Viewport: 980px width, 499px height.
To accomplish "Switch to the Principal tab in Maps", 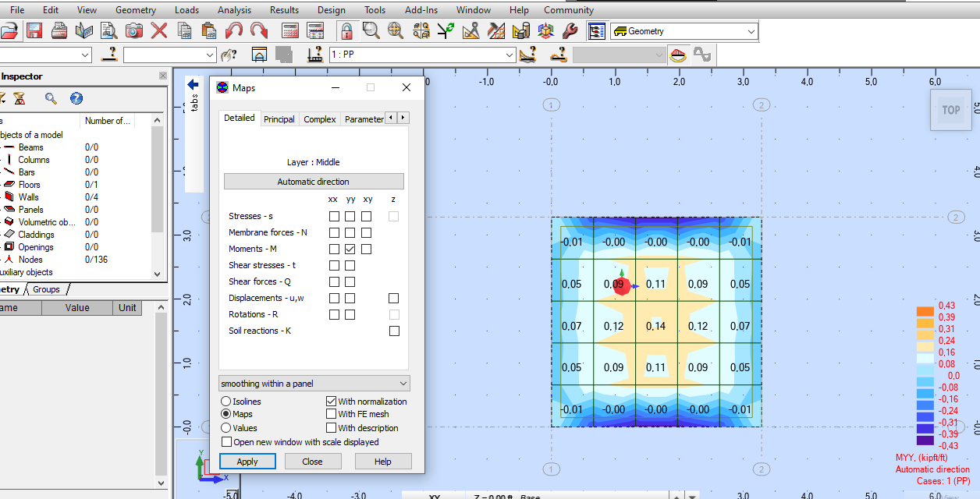I will click(x=279, y=119).
